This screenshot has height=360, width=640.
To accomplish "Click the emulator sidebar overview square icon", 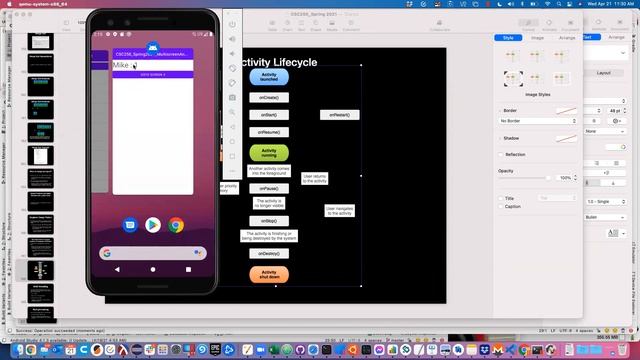I will pos(232,156).
